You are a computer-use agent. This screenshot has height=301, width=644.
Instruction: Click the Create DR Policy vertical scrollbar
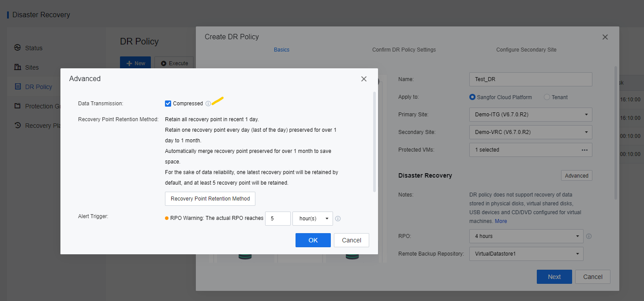(616, 132)
